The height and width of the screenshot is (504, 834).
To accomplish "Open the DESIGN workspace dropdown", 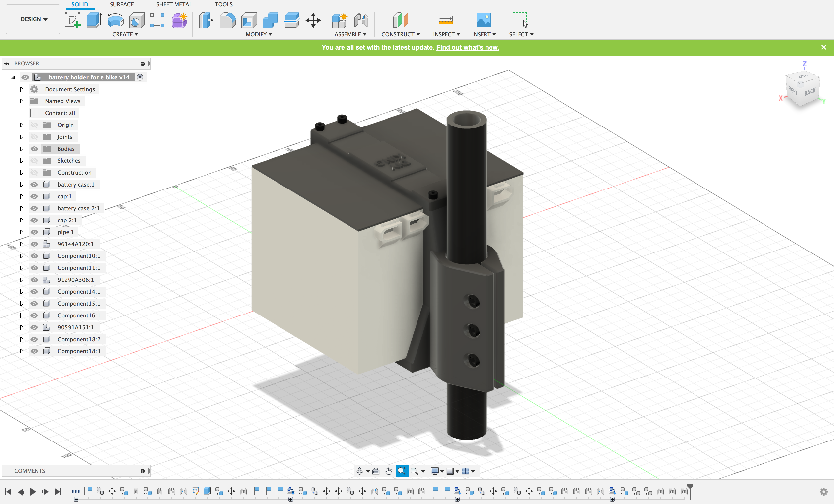I will pos(33,19).
